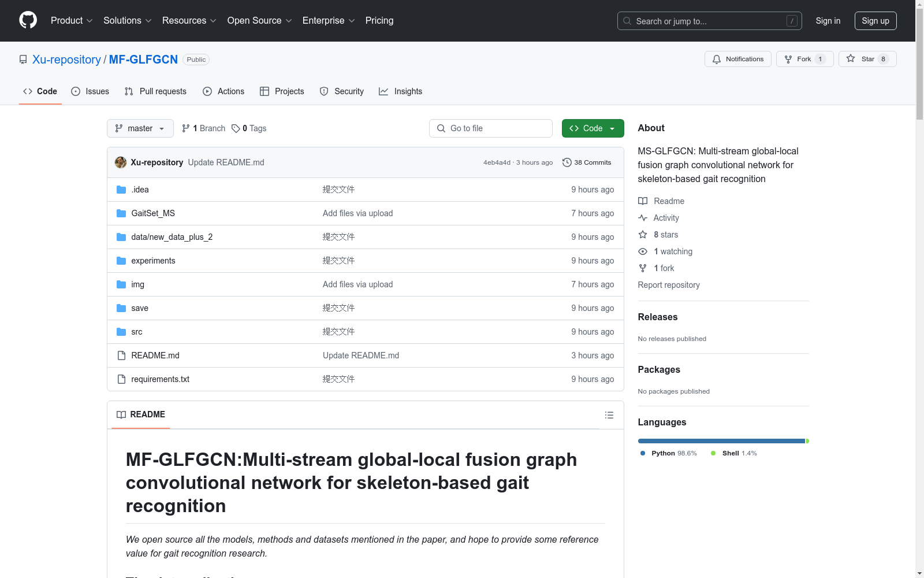Open the Actions tab
This screenshot has width=924, height=578.
pos(223,91)
